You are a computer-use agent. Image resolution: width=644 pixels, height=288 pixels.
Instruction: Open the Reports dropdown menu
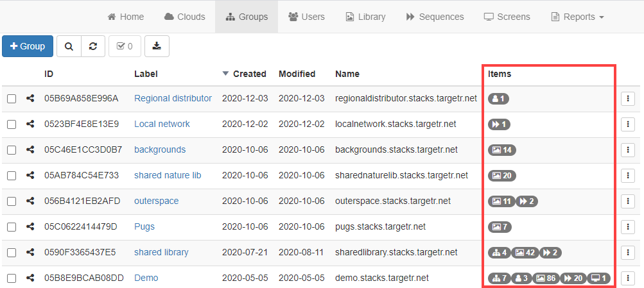[x=577, y=17]
